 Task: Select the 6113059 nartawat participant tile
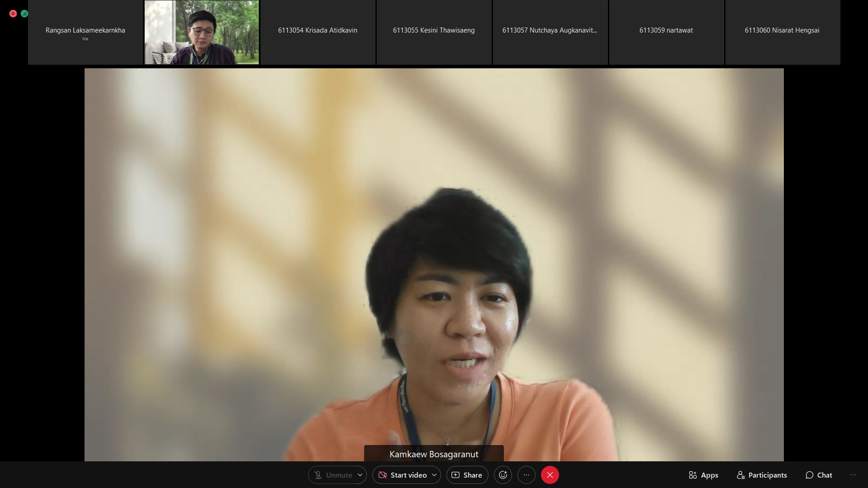(x=666, y=32)
